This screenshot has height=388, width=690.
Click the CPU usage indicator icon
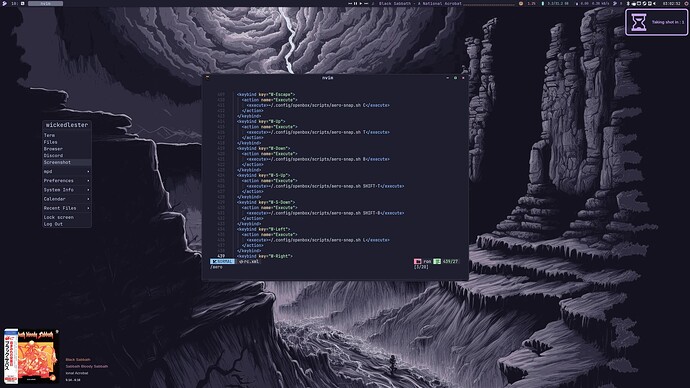click(x=521, y=4)
